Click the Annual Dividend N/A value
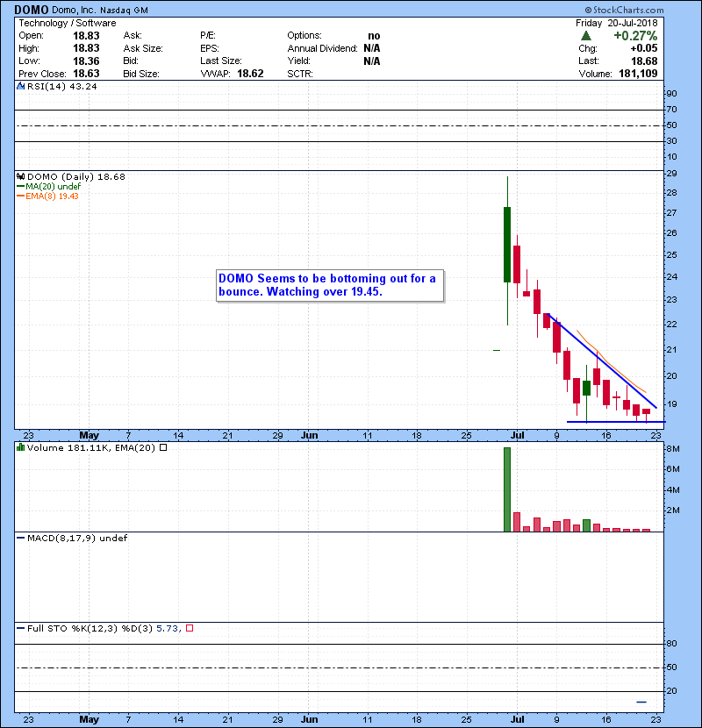This screenshot has height=728, width=702. [x=372, y=48]
